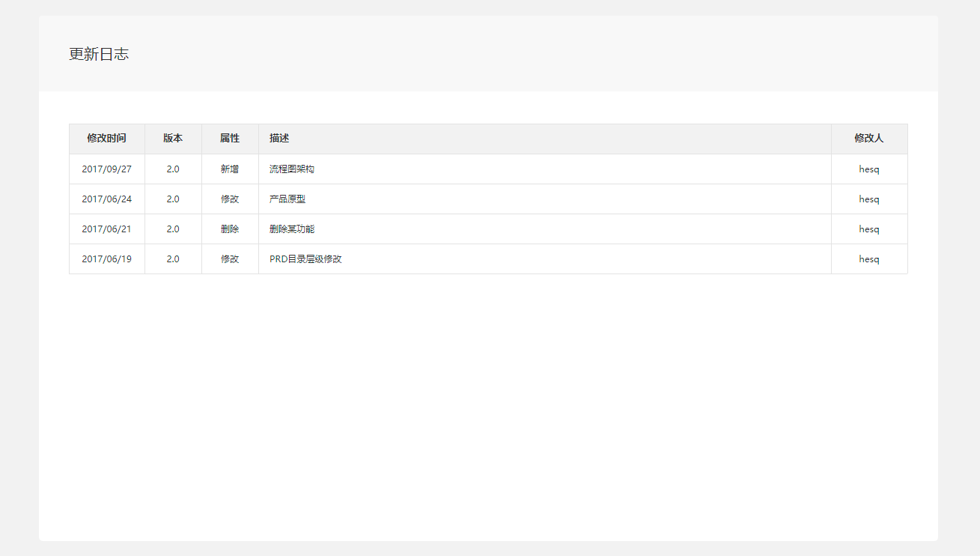Click version 2.0 in the 2017/06/21 row
Screen dimensions: 980x556
tap(173, 229)
